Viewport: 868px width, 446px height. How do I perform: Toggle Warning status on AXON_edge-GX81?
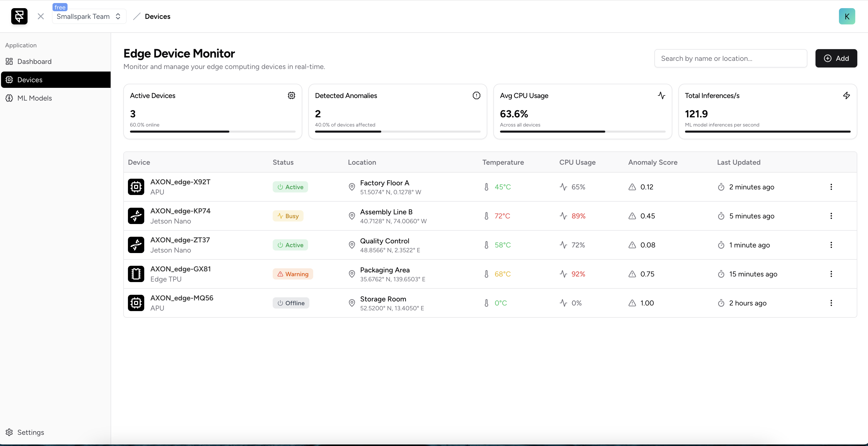tap(293, 274)
